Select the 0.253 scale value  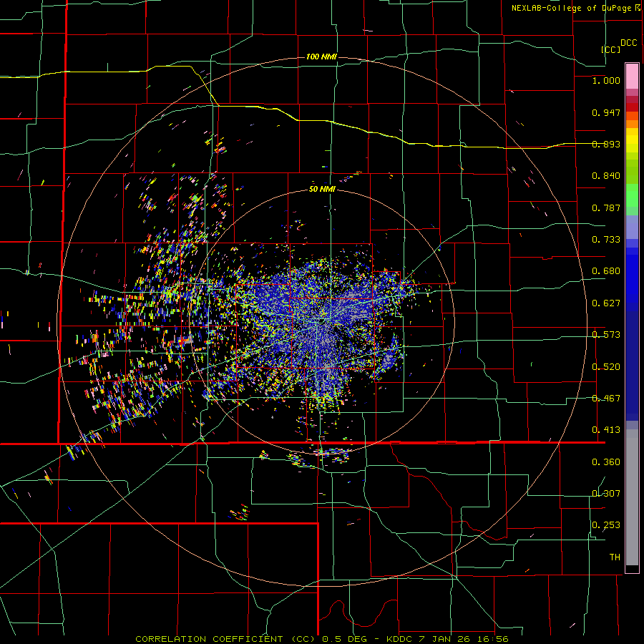(x=606, y=525)
